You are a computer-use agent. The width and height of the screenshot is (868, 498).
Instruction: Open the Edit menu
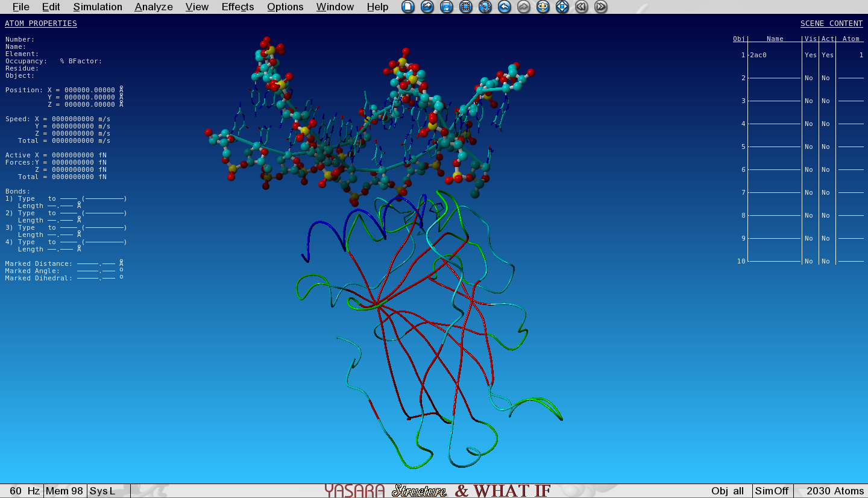51,7
